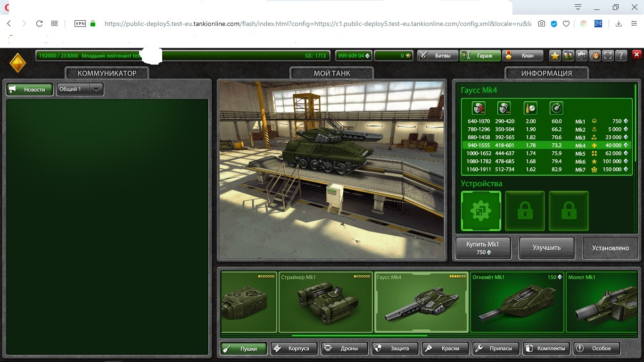Select highlighted Mk4 row priced 40 000
This screenshot has width=644, height=362.
coord(547,146)
